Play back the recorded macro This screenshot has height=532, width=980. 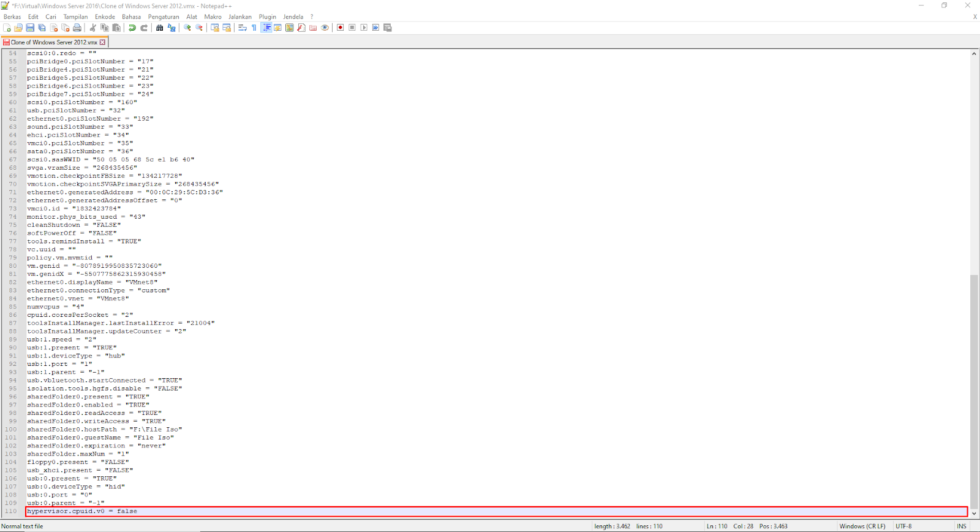tap(364, 28)
